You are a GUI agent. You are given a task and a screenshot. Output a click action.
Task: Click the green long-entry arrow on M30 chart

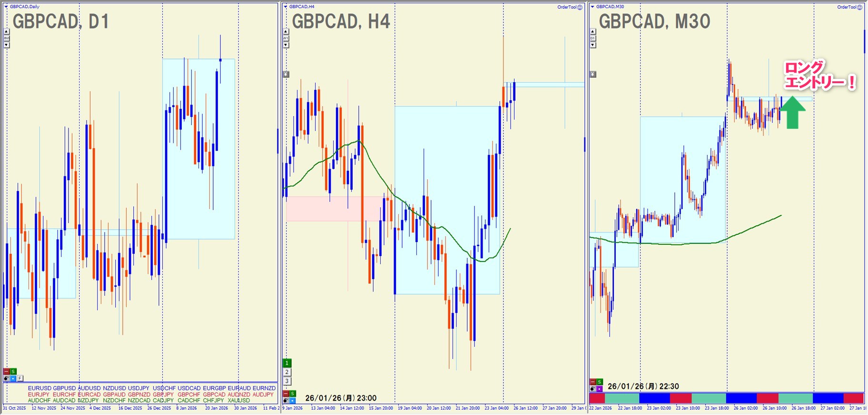[x=792, y=113]
